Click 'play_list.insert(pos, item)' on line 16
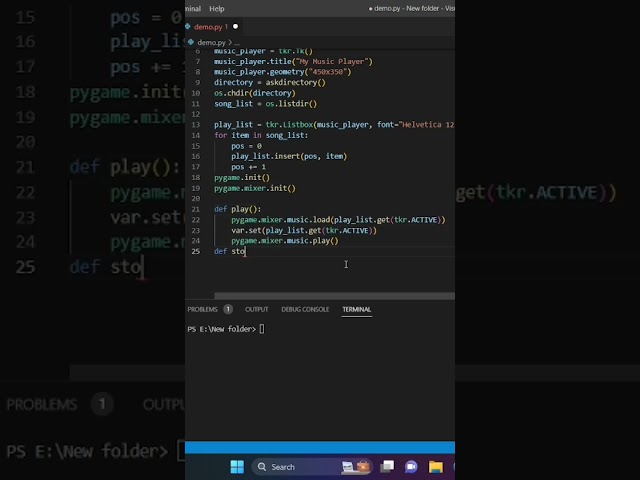The image size is (640, 480). click(x=289, y=156)
